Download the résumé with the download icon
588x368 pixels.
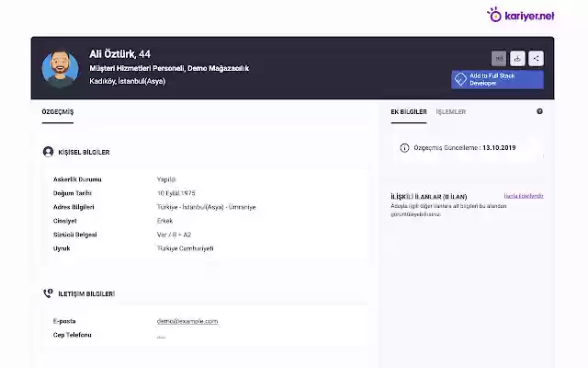(x=517, y=58)
